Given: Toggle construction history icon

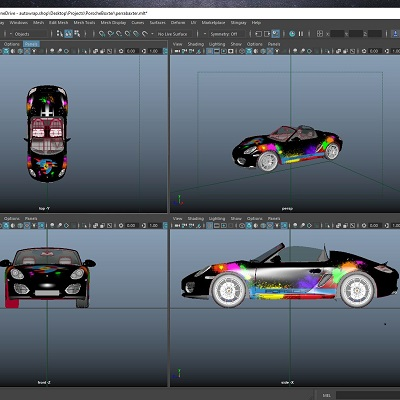Looking at the screenshot, I should pos(275,34).
